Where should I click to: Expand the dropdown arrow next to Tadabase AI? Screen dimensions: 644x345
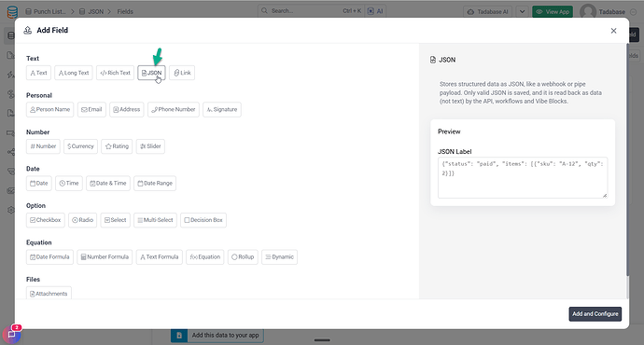pyautogui.click(x=522, y=11)
